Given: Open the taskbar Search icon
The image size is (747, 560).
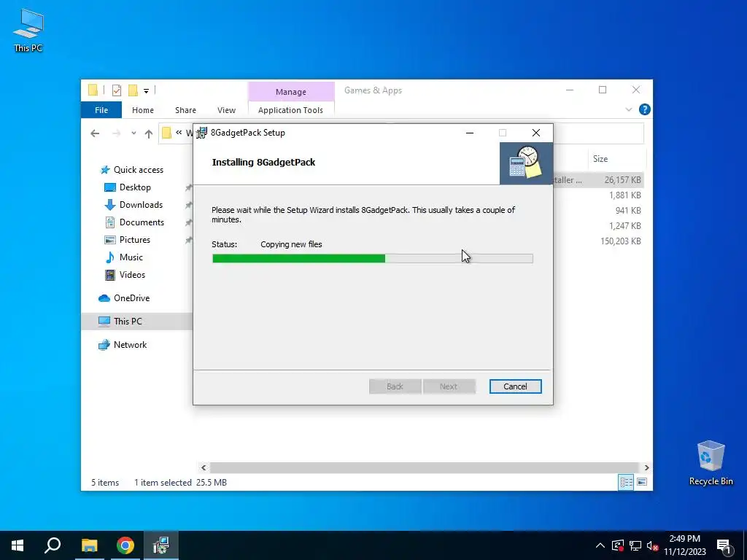Looking at the screenshot, I should pyautogui.click(x=53, y=545).
